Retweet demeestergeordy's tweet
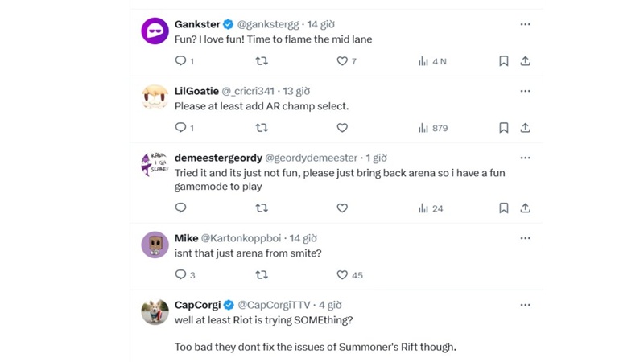Viewport: 644px width, 362px height. click(261, 208)
